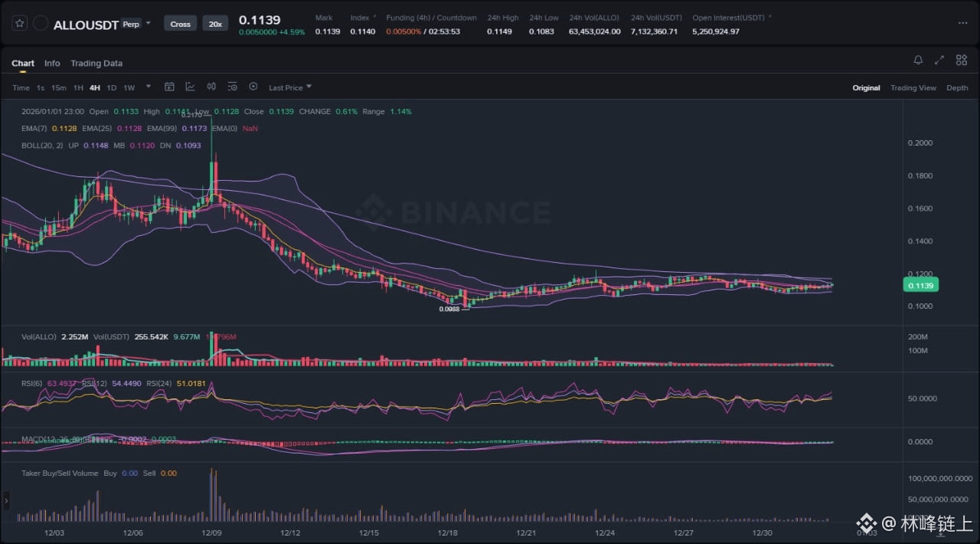Click the EMA(7) indicator label

tap(33, 129)
